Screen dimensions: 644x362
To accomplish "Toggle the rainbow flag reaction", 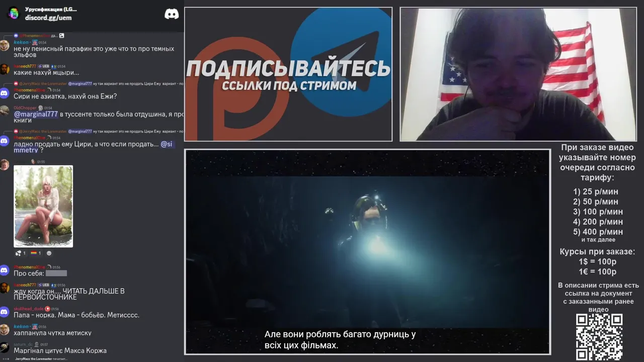I will click(x=36, y=253).
